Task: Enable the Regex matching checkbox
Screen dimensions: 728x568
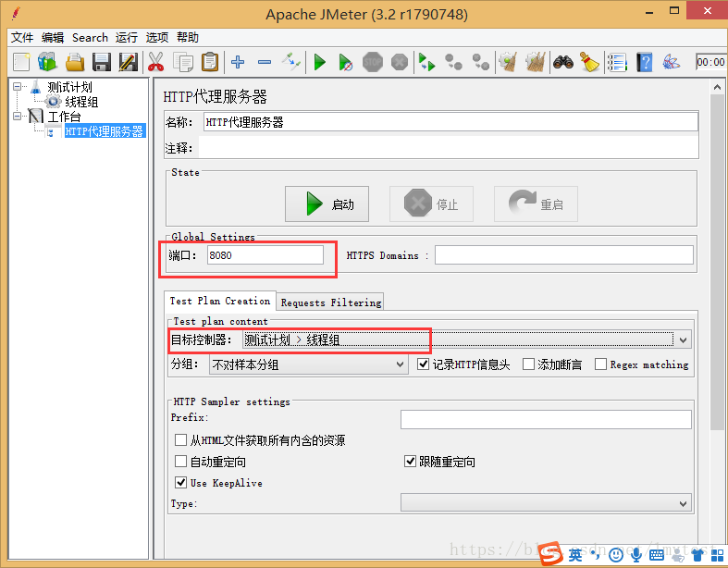Action: [x=600, y=364]
